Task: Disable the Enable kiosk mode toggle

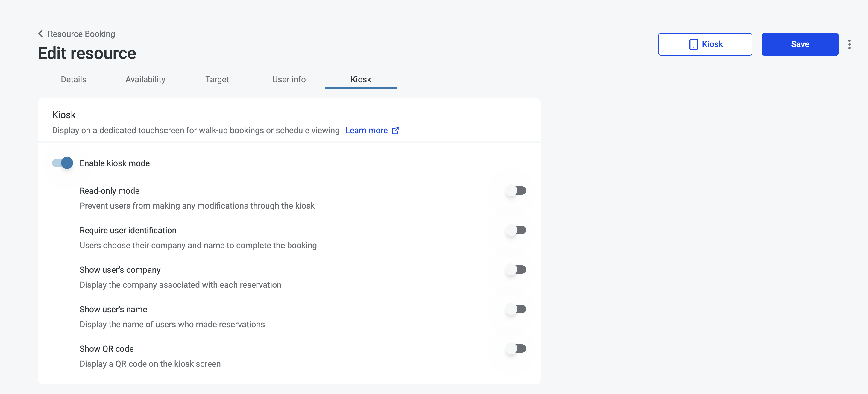Action: coord(62,163)
